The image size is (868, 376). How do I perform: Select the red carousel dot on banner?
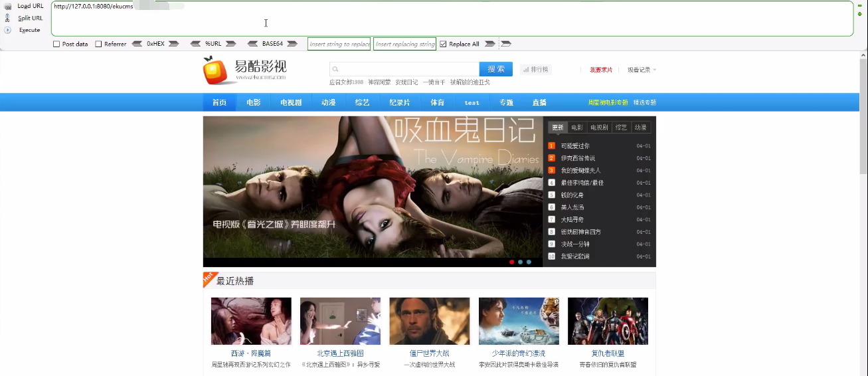(511, 262)
